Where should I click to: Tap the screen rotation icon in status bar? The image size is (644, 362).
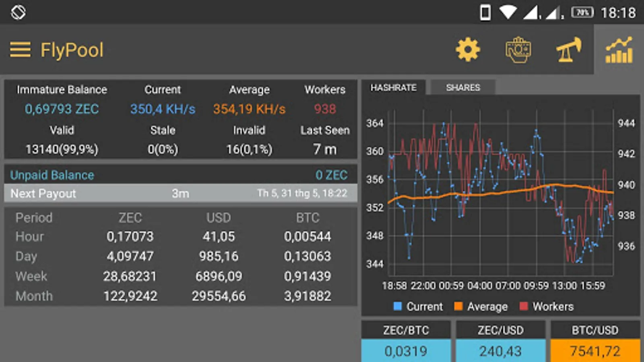[18, 12]
